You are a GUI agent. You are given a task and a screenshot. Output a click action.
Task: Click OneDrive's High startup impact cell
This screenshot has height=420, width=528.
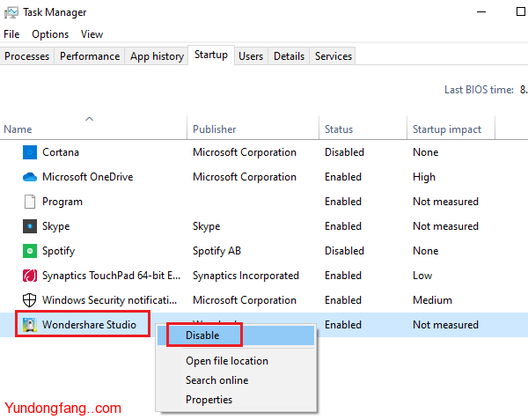[424, 177]
